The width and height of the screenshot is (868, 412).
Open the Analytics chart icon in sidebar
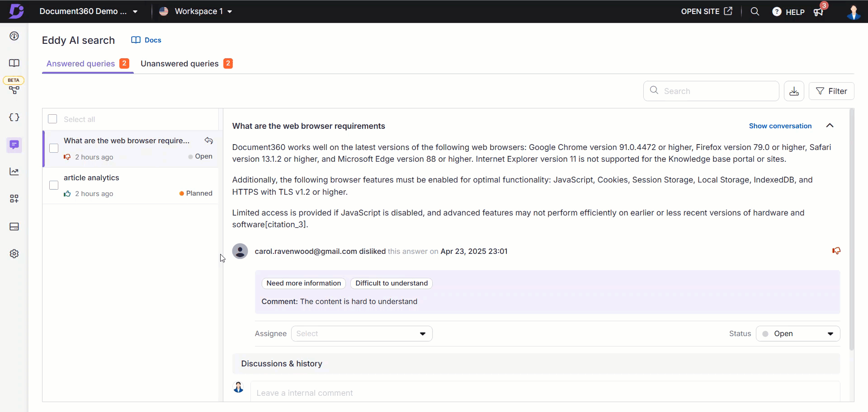coord(14,172)
